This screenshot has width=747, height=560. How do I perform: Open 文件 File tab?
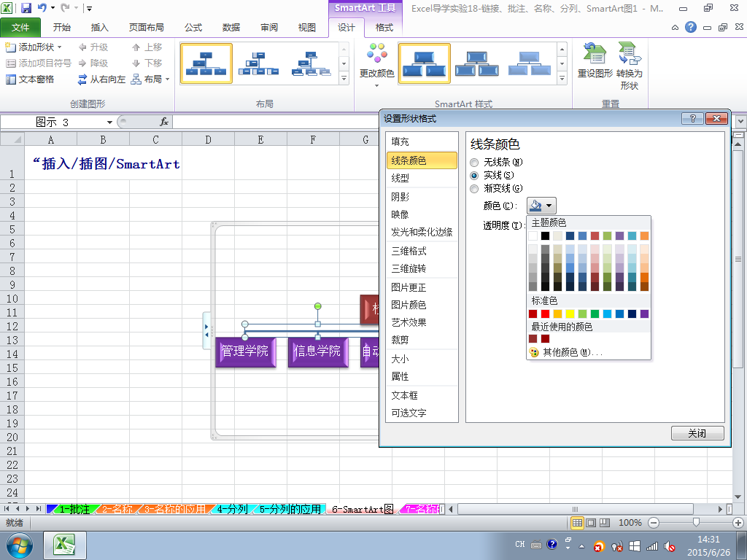pyautogui.click(x=20, y=28)
